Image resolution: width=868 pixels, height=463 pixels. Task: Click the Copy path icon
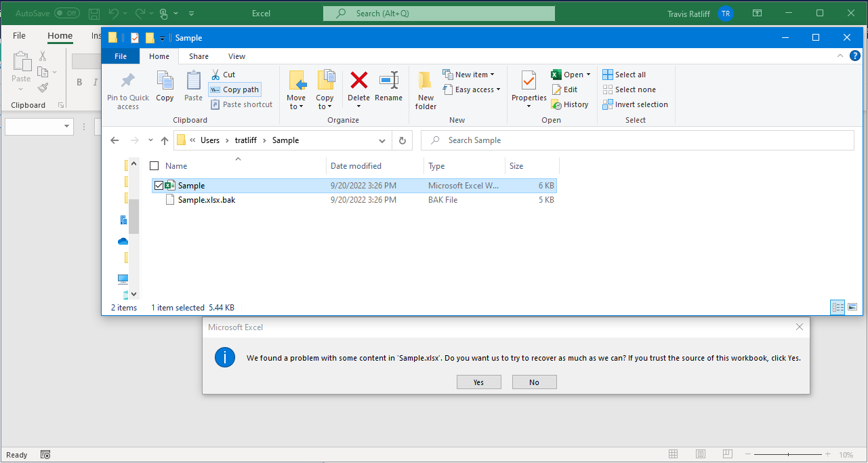(x=234, y=89)
